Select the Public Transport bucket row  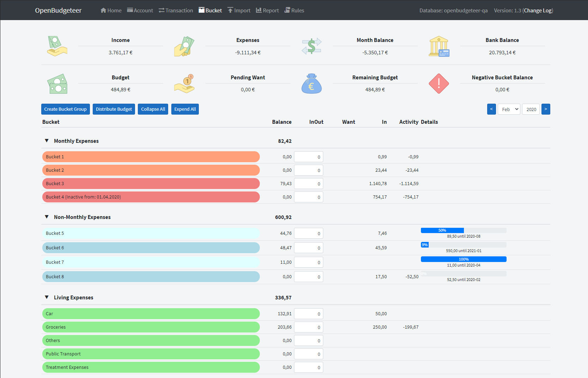pyautogui.click(x=151, y=354)
